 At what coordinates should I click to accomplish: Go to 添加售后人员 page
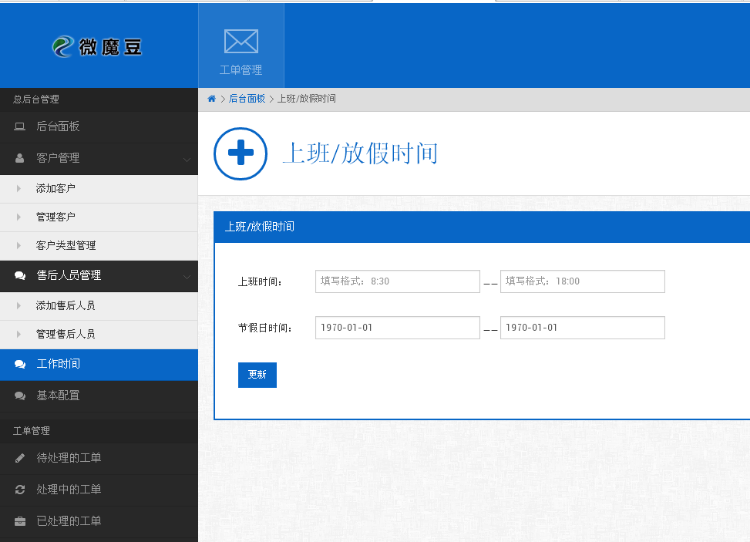coord(66,305)
